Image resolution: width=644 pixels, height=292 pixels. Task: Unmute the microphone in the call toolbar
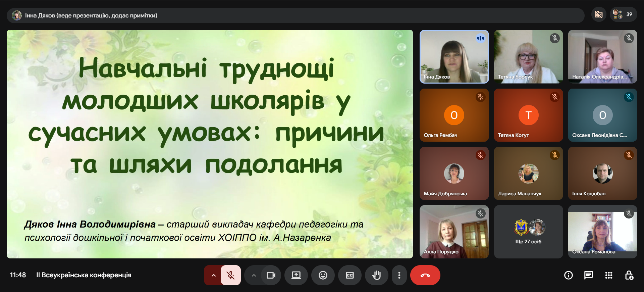tap(231, 275)
